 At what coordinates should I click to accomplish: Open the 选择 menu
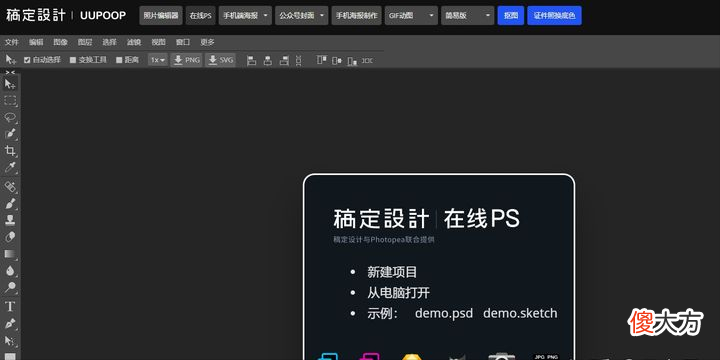point(109,42)
